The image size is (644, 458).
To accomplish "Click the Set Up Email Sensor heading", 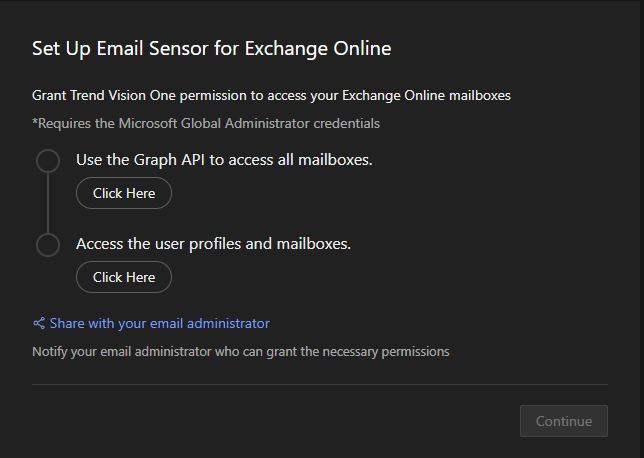I will pyautogui.click(x=211, y=48).
